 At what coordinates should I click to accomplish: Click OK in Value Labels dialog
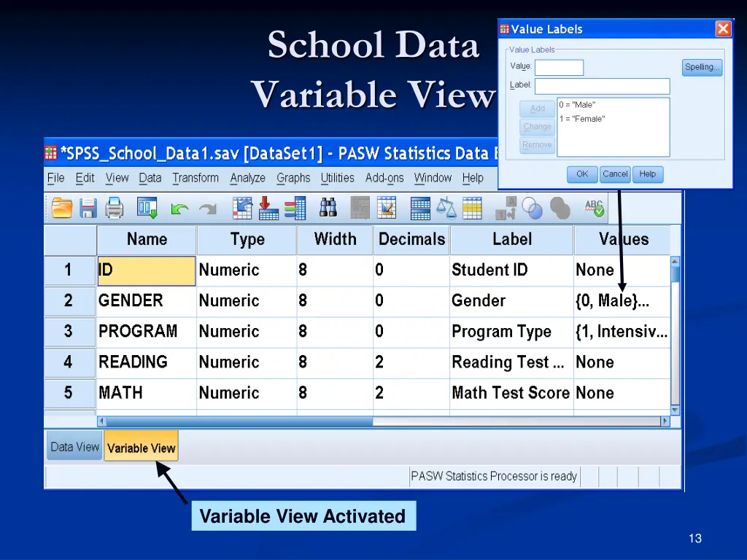point(582,174)
